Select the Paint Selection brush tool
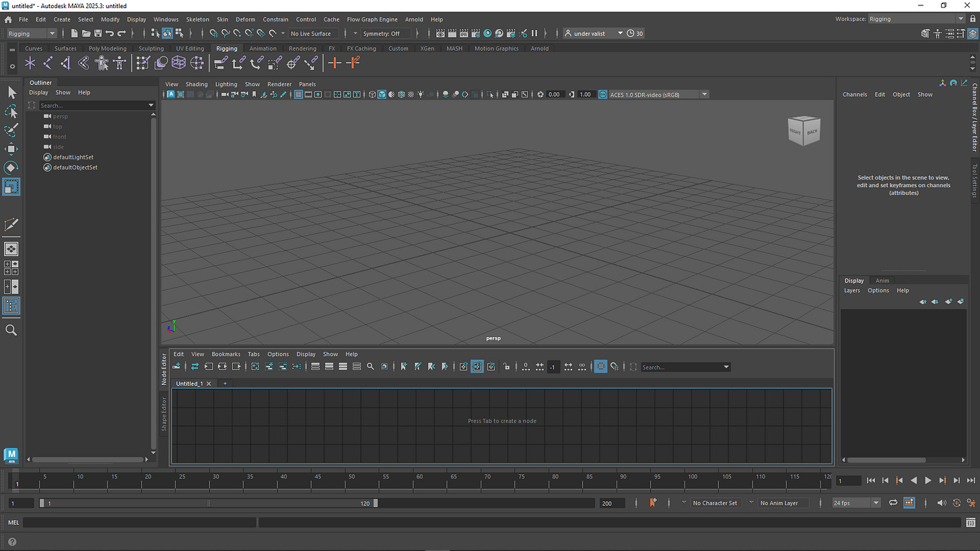The image size is (980, 551). (11, 130)
